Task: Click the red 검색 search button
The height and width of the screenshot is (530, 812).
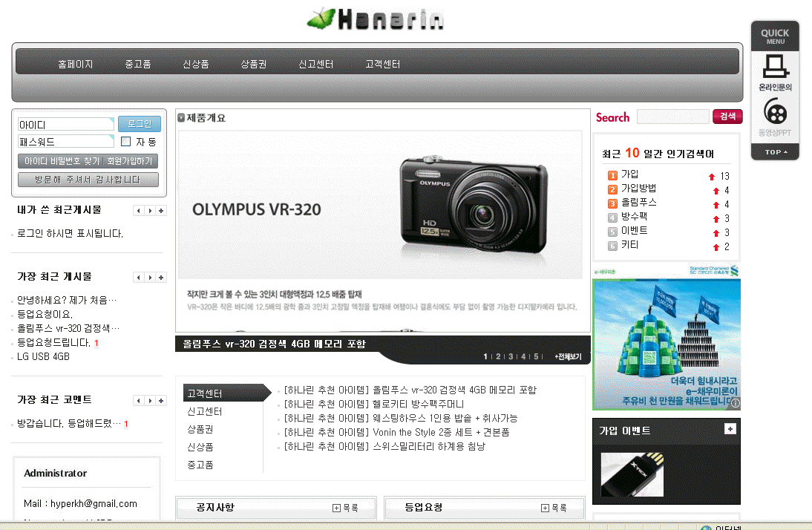Action: [x=727, y=117]
